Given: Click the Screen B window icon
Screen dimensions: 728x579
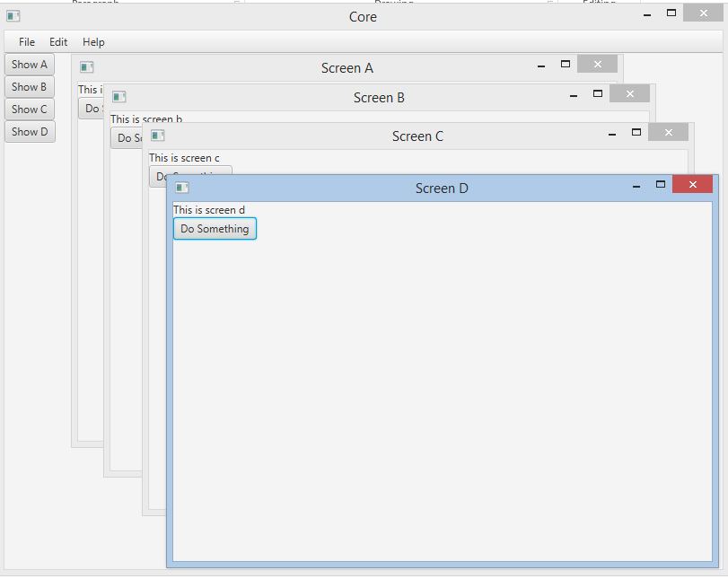Looking at the screenshot, I should pyautogui.click(x=119, y=97).
